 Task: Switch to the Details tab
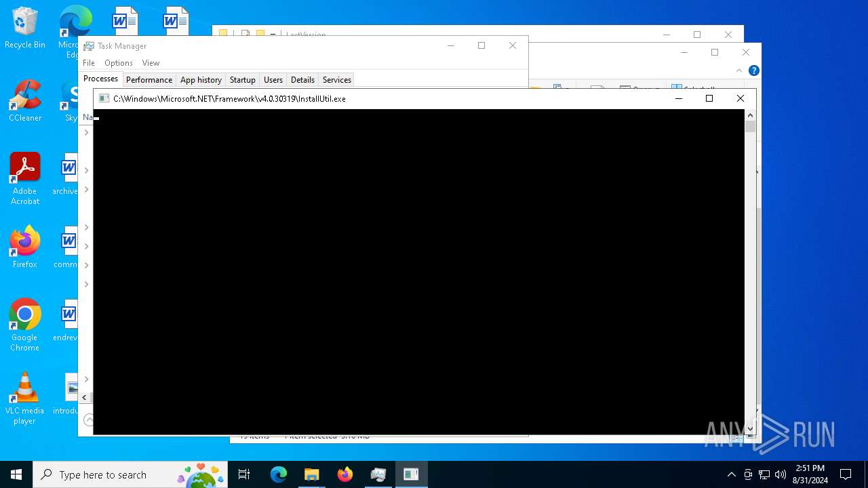(302, 80)
